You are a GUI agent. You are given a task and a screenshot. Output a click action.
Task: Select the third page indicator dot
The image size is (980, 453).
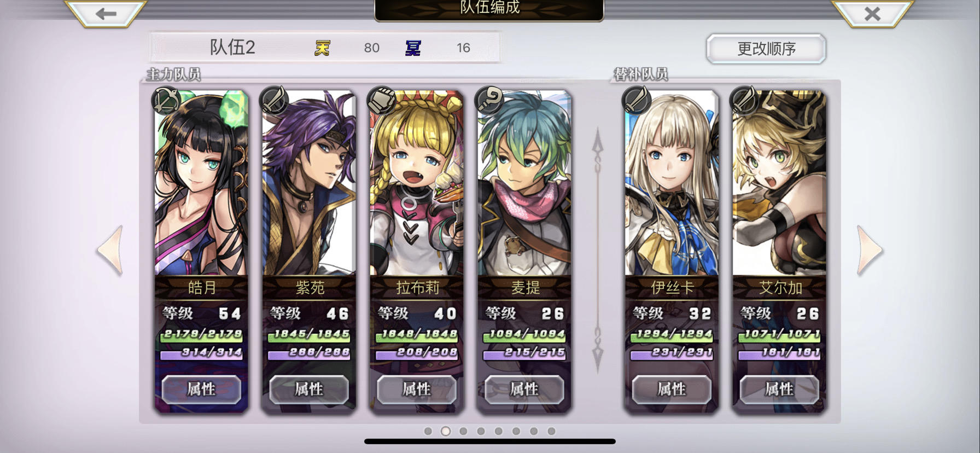pyautogui.click(x=463, y=431)
